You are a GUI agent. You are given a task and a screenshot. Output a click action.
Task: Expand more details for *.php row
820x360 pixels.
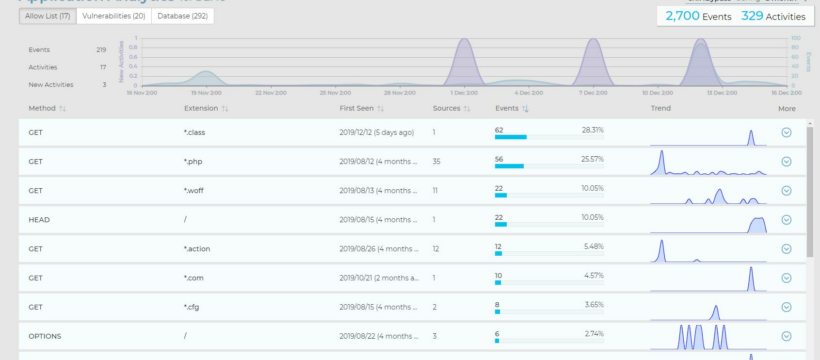point(786,162)
